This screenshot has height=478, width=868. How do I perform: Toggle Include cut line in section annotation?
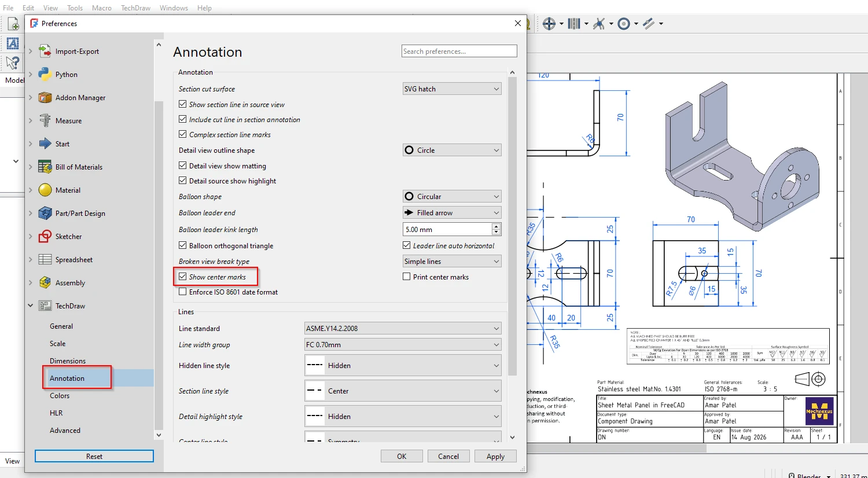pos(183,119)
